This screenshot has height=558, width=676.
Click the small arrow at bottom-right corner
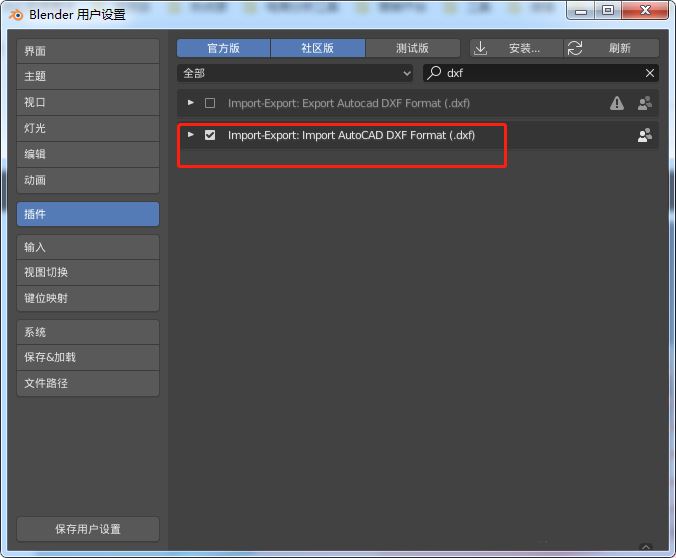(646, 547)
